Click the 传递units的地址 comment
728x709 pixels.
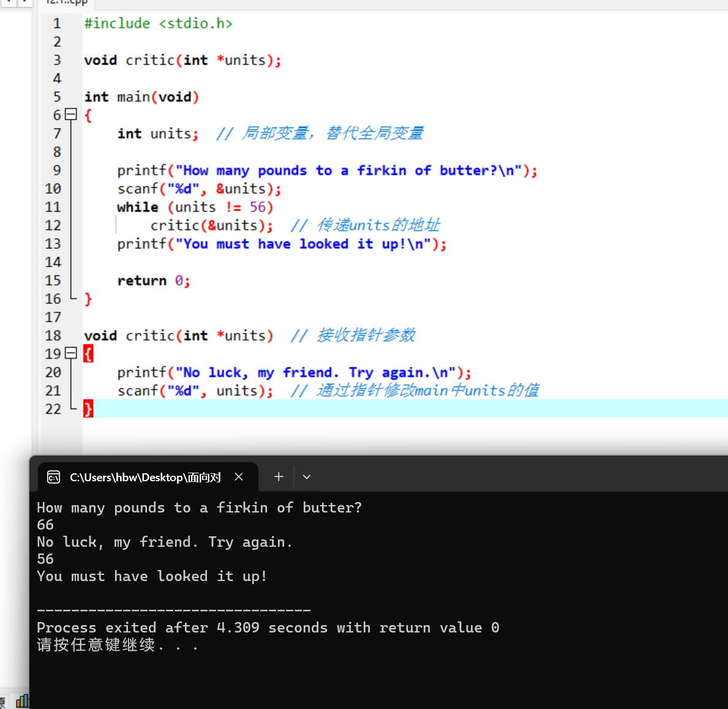click(365, 225)
